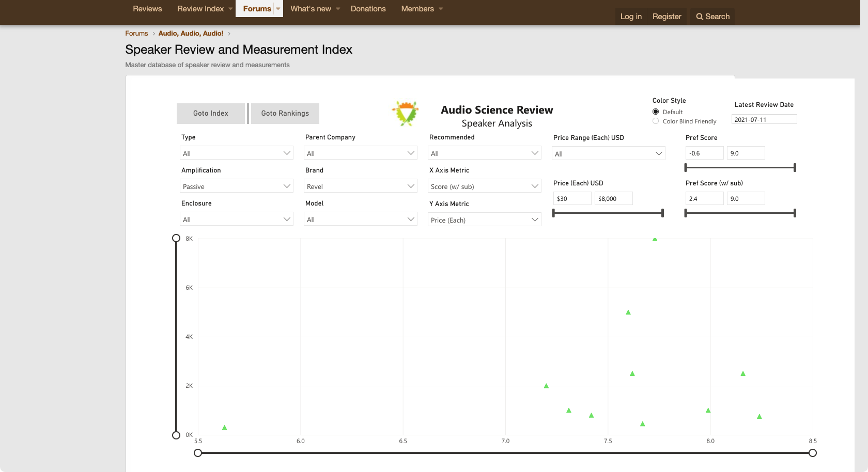Image resolution: width=868 pixels, height=472 pixels.
Task: Click the vertical axis zoom slider top handle
Action: (176, 238)
